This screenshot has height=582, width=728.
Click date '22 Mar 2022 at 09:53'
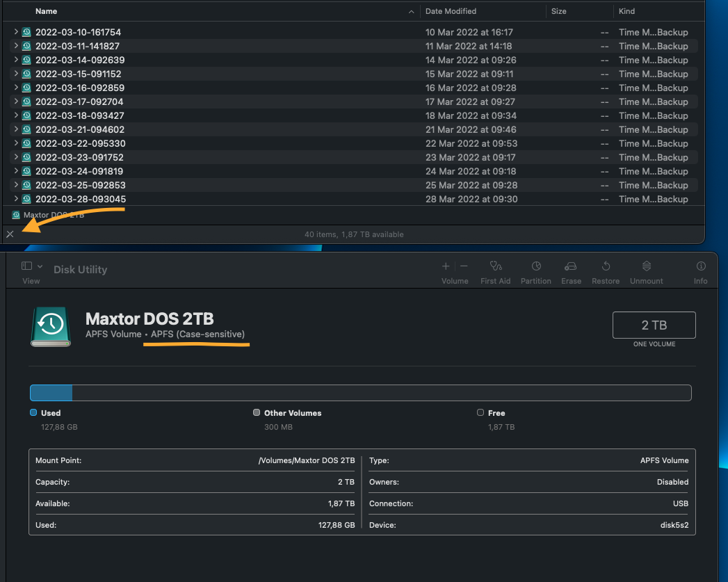coord(471,143)
